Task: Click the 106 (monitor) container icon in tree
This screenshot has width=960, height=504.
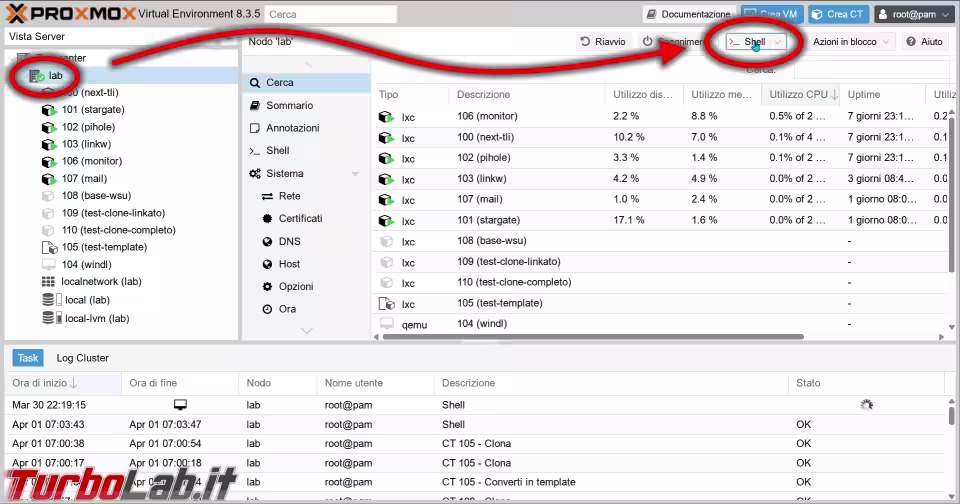Action: [48, 162]
